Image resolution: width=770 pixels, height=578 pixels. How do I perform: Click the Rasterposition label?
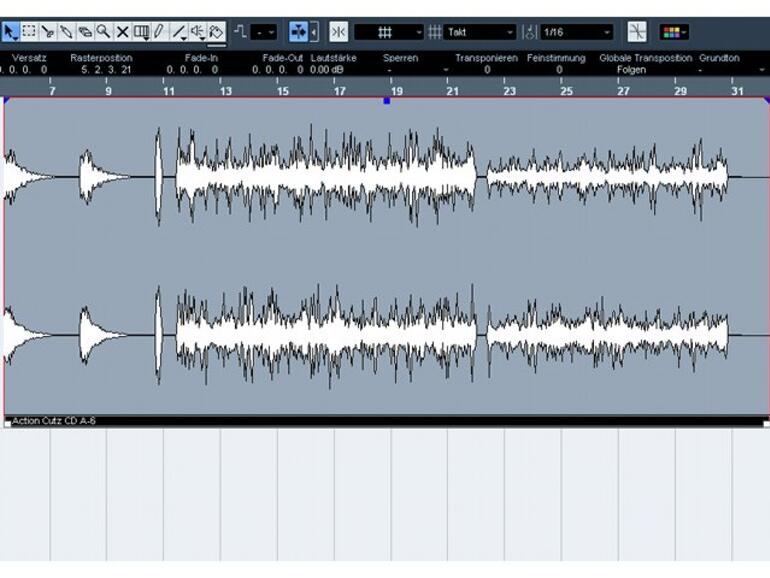(x=101, y=58)
